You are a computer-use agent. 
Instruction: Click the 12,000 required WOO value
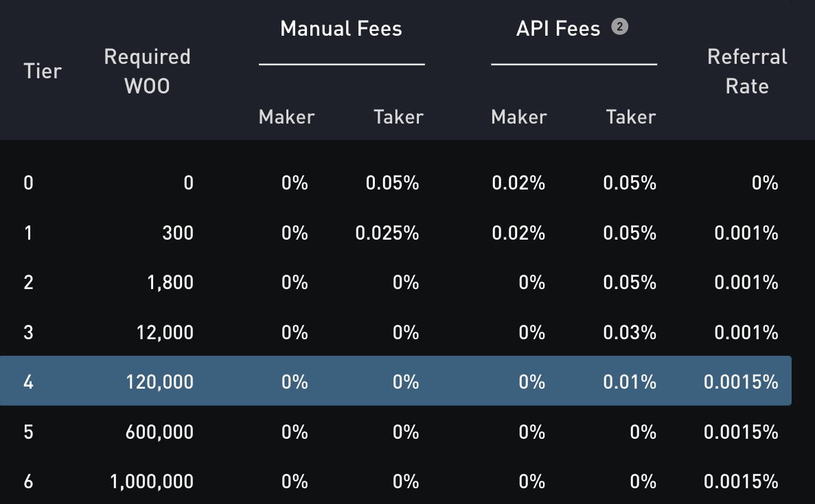pyautogui.click(x=165, y=333)
